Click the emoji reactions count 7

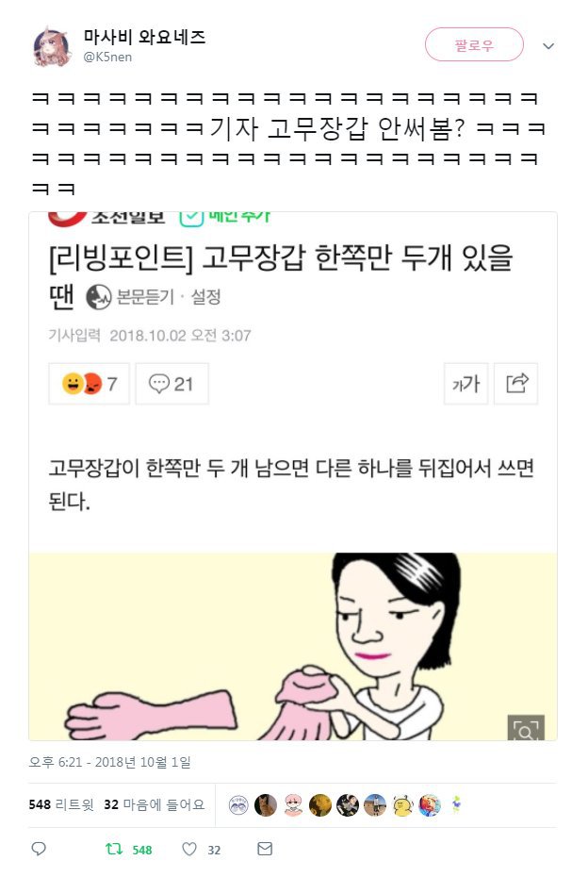pos(89,384)
